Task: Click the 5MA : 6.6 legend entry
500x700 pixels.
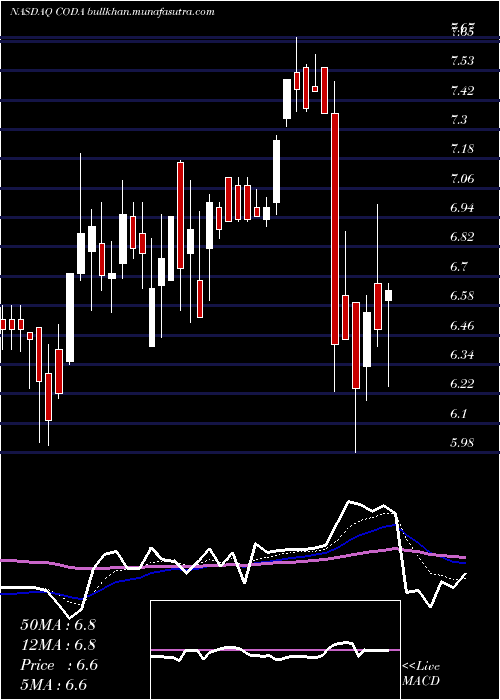Action: pos(54,685)
